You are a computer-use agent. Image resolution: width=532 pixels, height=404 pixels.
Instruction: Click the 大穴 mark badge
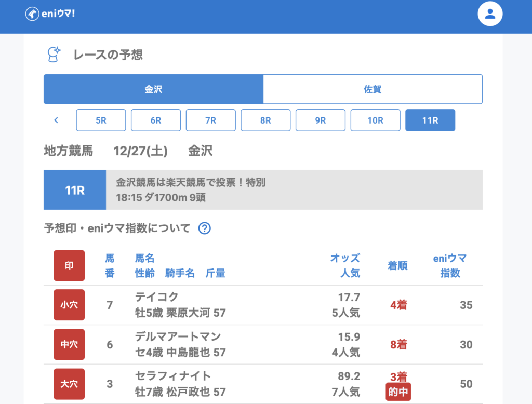tap(69, 384)
